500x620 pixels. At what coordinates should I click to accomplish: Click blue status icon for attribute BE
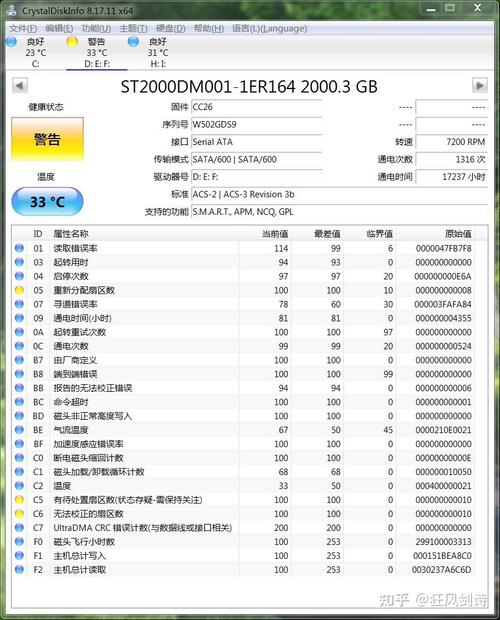[x=19, y=430]
